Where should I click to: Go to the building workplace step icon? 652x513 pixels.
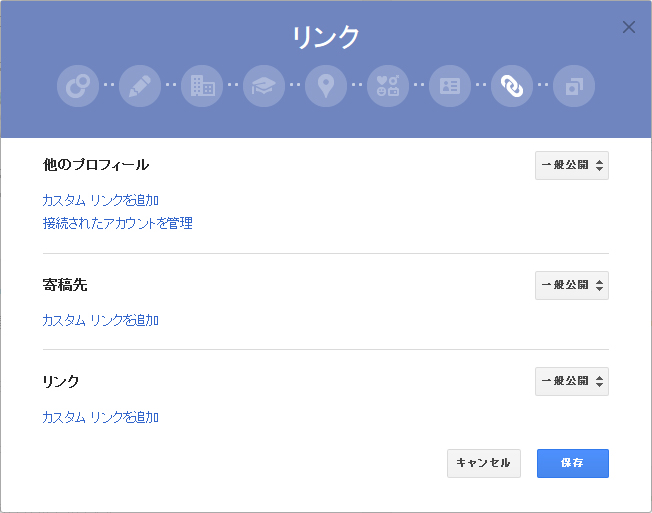(x=202, y=86)
